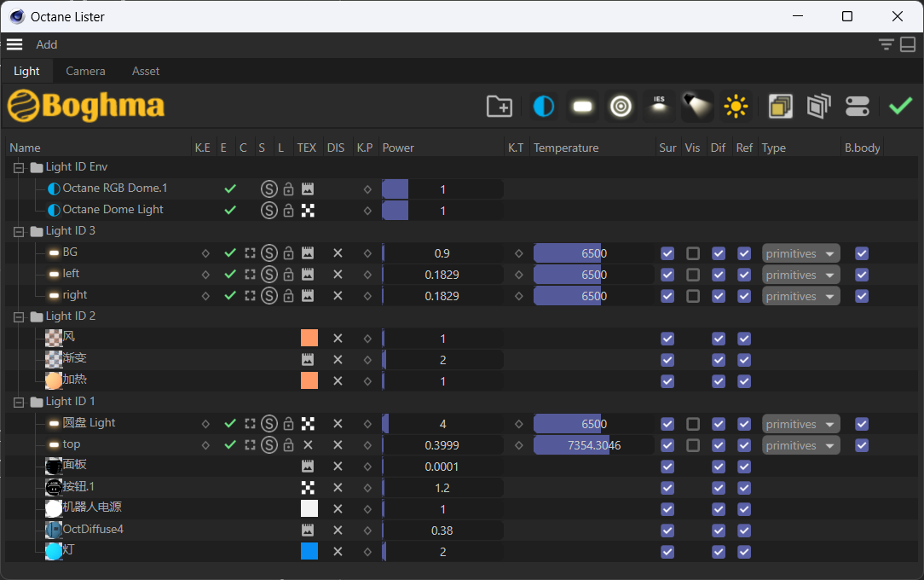The width and height of the screenshot is (924, 580).
Task: Click the gray layered-panels toolbar icon
Action: tap(818, 107)
